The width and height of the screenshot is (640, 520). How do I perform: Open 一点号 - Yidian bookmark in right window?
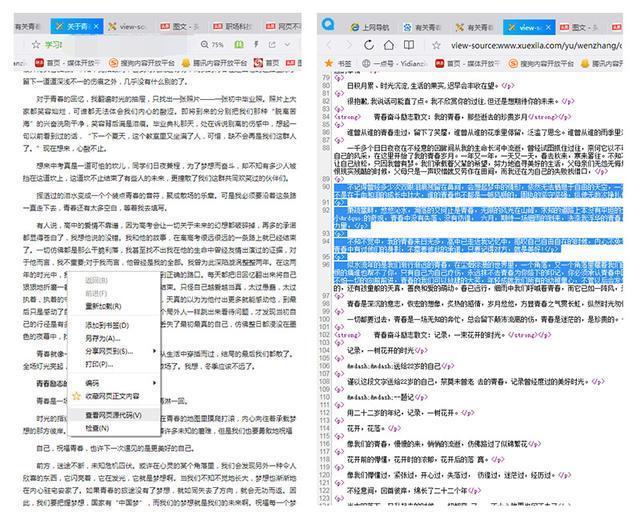click(394, 63)
